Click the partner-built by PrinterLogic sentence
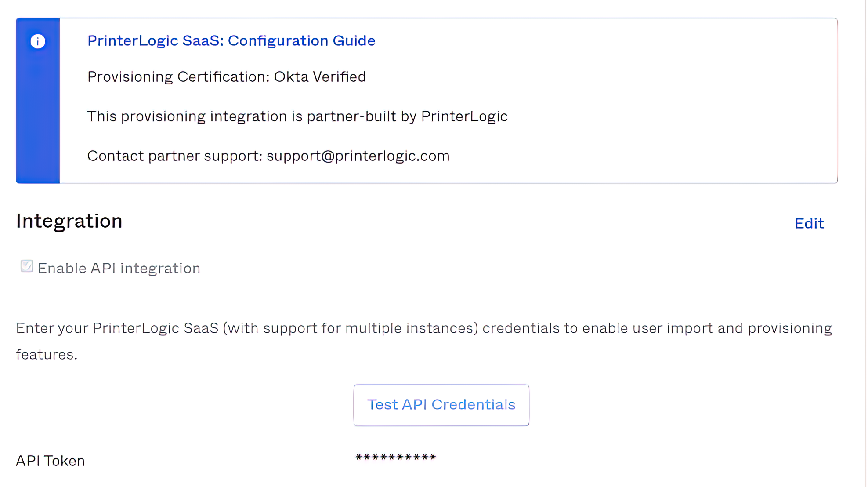The width and height of the screenshot is (868, 487). click(297, 116)
